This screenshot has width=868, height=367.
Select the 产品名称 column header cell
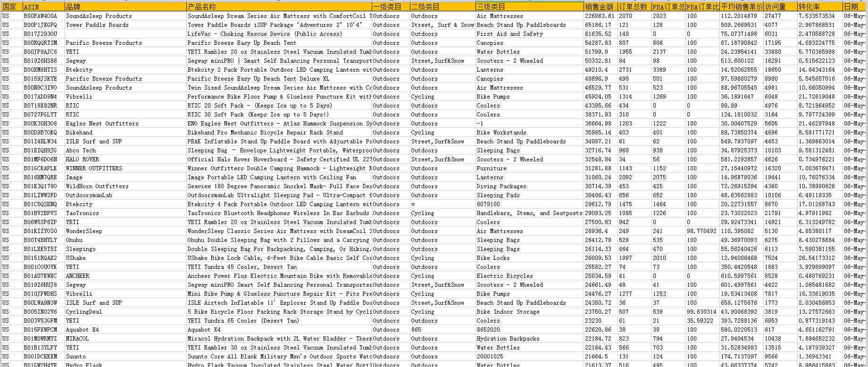[x=279, y=7]
